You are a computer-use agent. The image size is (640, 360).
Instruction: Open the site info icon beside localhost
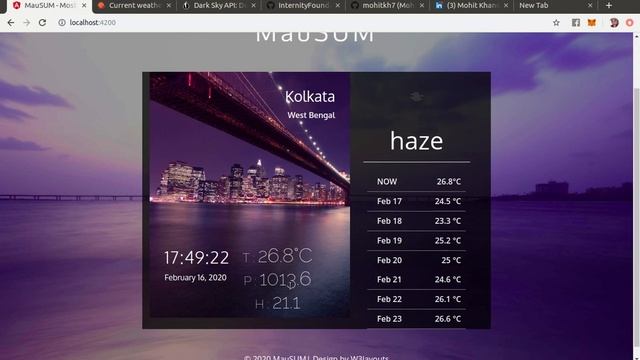click(x=62, y=22)
